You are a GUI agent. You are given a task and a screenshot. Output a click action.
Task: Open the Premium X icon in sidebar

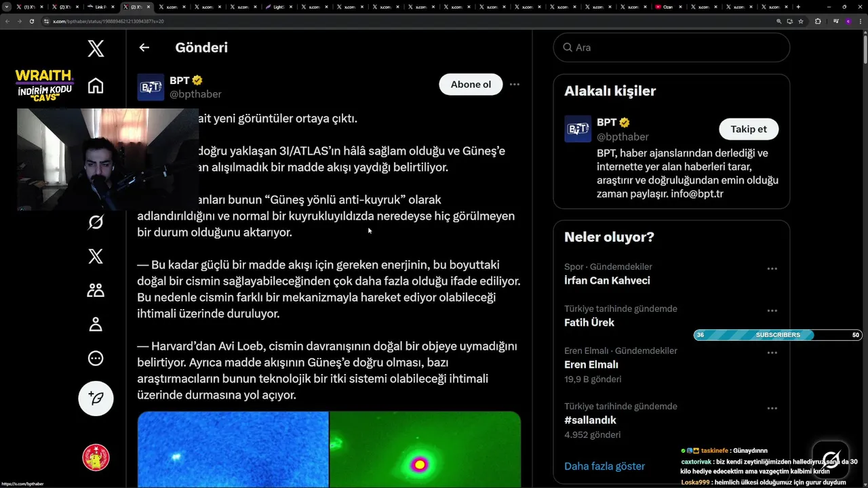tap(96, 256)
